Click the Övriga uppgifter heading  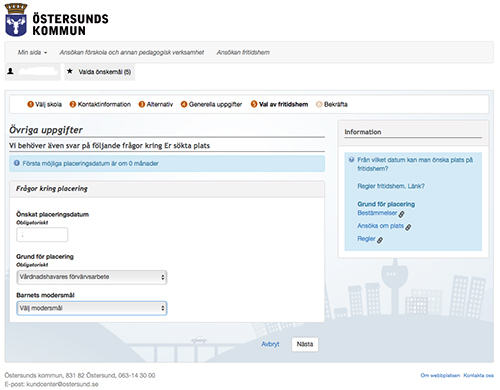tap(46, 130)
